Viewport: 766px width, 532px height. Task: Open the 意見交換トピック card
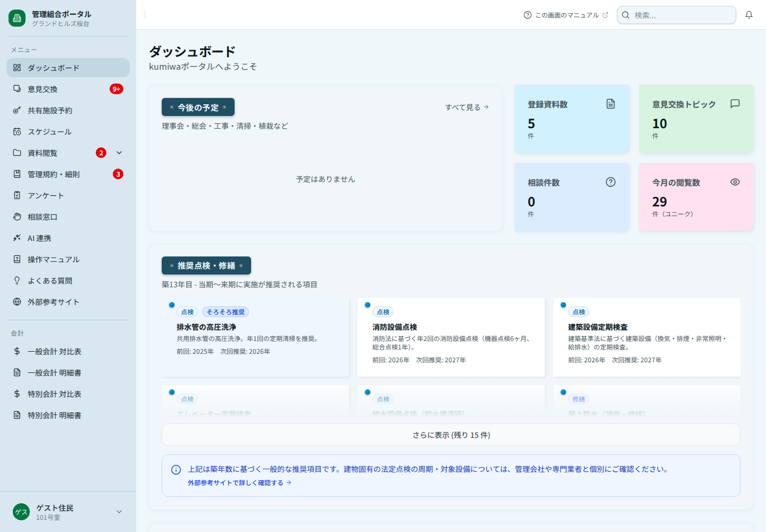[696, 119]
